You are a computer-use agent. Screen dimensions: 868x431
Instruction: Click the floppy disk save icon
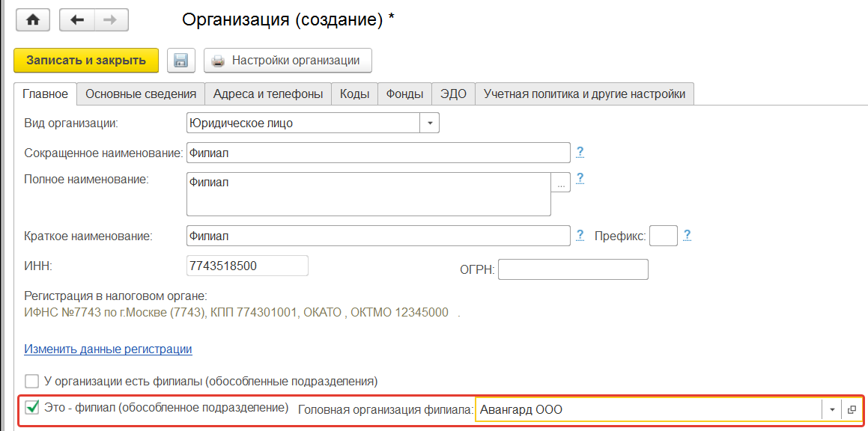tap(180, 61)
